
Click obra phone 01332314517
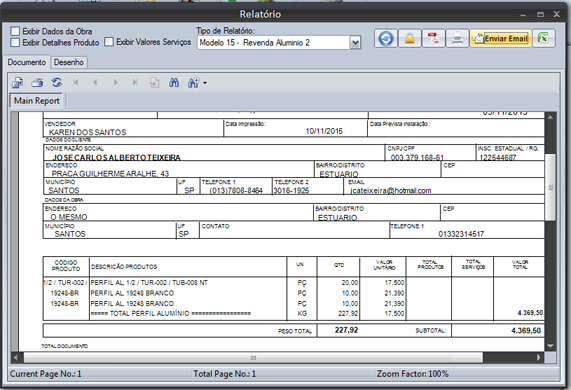pos(461,234)
